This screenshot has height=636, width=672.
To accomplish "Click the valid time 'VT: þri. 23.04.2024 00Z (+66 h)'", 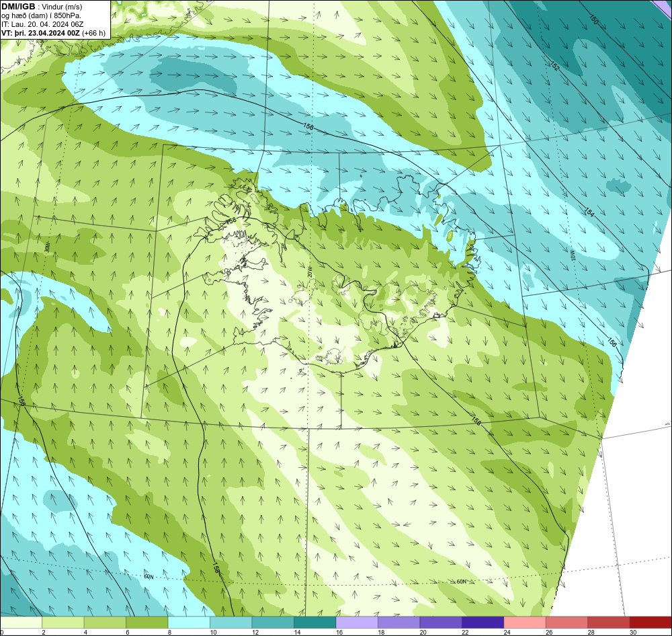I will [x=53, y=32].
